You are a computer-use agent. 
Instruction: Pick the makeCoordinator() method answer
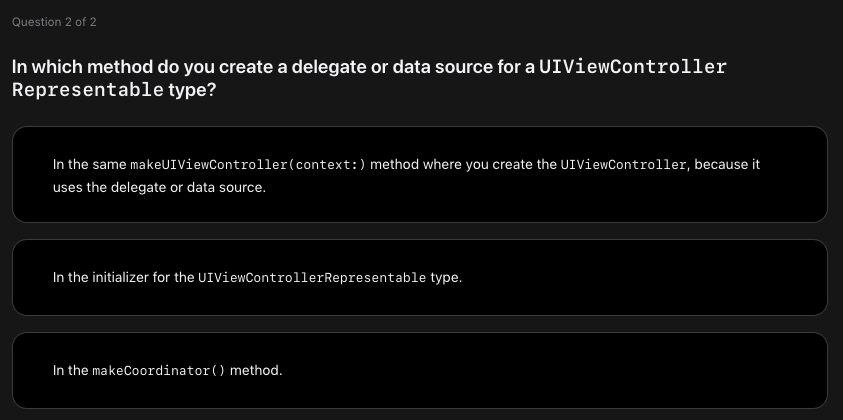tap(419, 371)
